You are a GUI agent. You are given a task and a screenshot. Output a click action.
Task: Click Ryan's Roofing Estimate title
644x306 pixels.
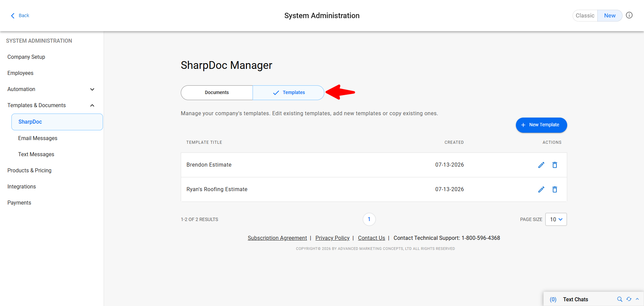[217, 189]
